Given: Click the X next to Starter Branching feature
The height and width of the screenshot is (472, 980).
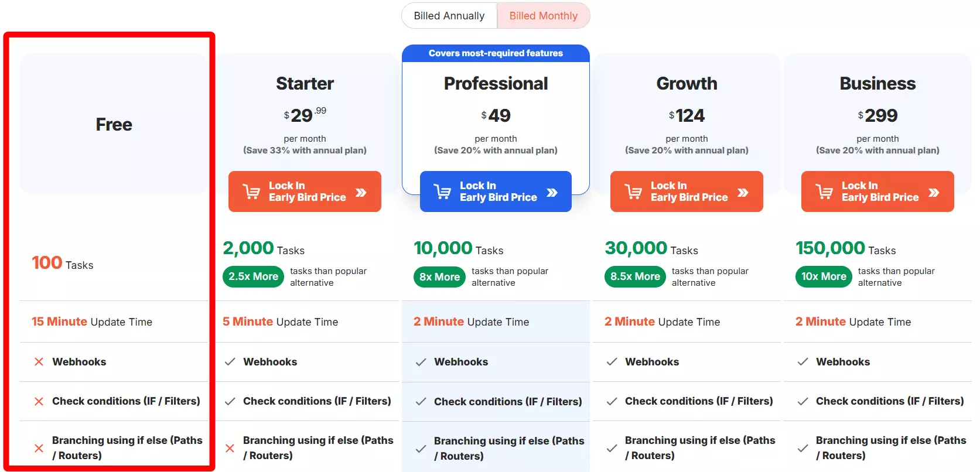Looking at the screenshot, I should 230,448.
